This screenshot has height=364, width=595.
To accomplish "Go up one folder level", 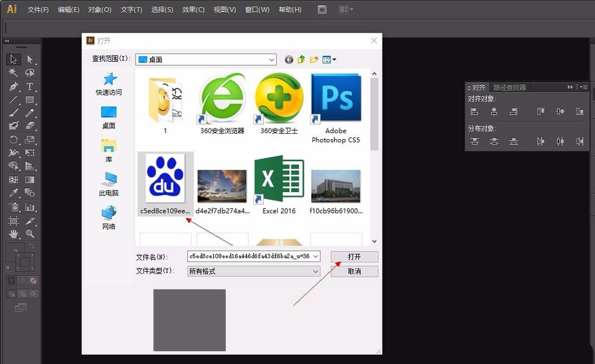I will [301, 59].
